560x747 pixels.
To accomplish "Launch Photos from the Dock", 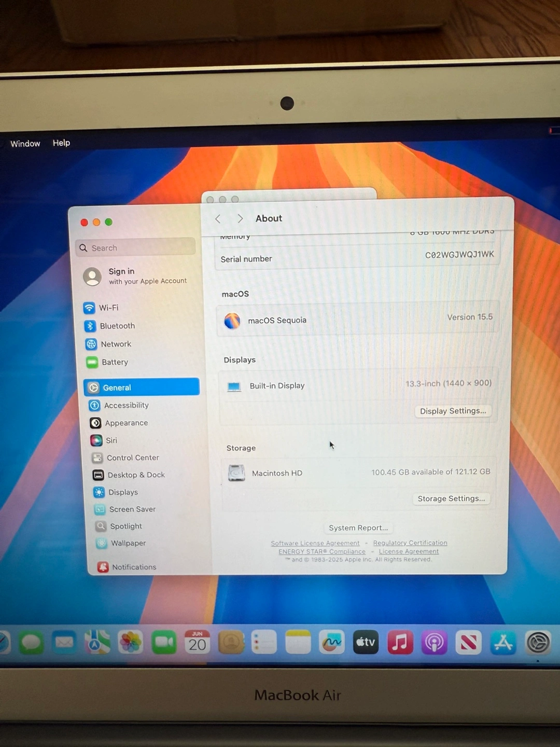I will pyautogui.click(x=131, y=643).
